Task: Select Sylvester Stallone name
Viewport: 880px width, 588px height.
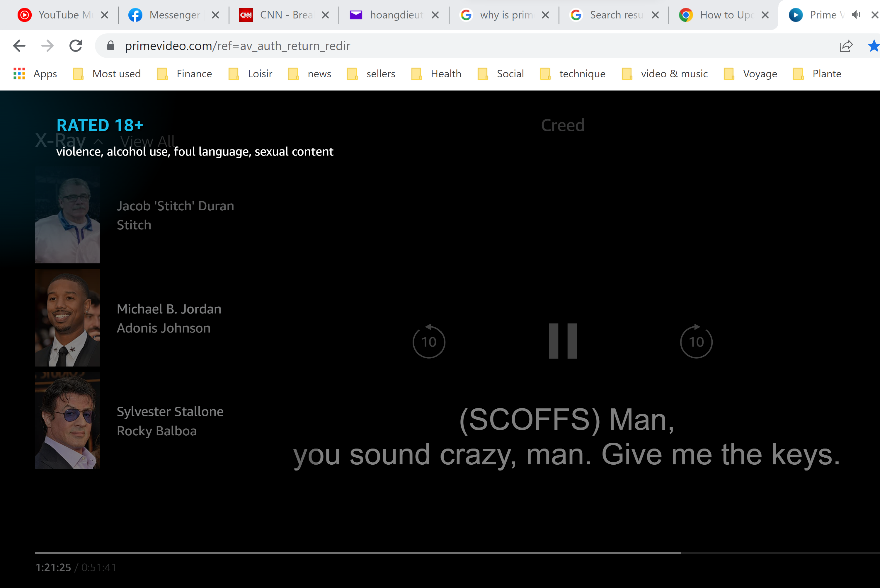Action: [x=170, y=411]
